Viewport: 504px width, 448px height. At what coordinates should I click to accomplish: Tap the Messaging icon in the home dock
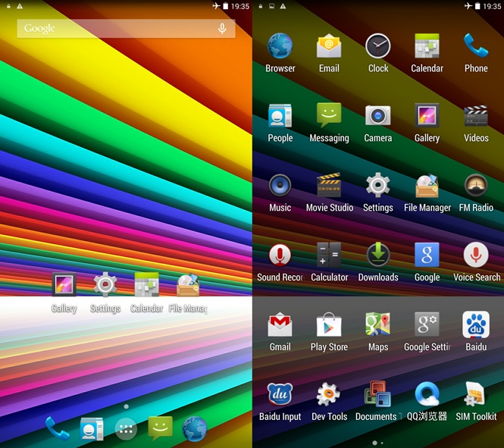(x=161, y=428)
